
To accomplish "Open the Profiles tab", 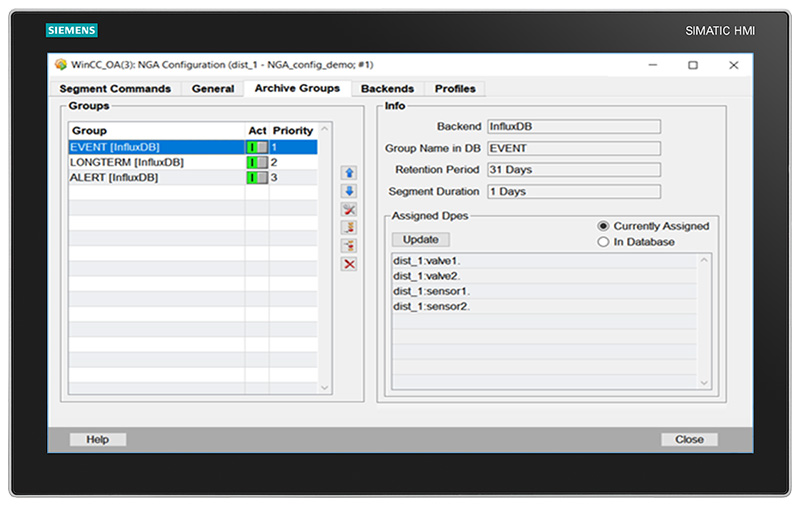I will point(455,89).
